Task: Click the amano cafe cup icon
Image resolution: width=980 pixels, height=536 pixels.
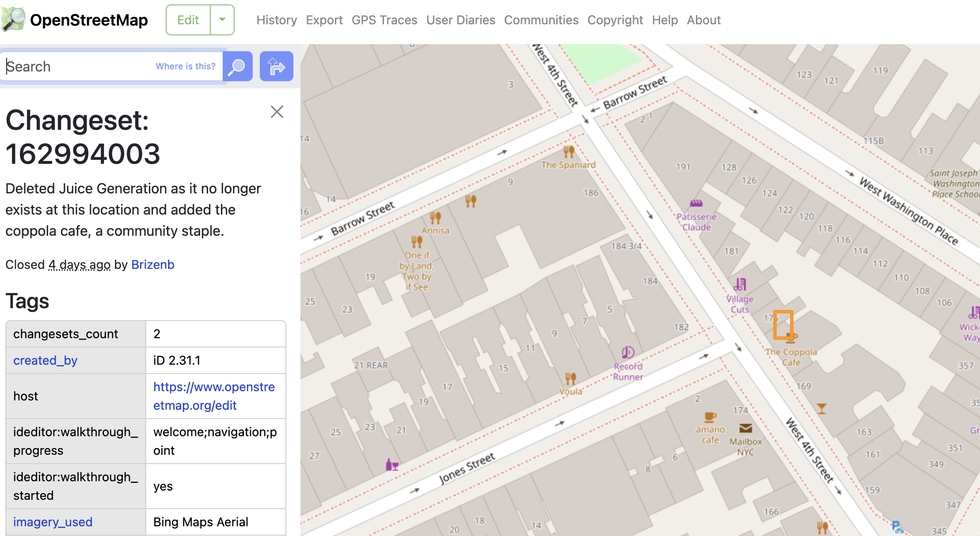Action: [x=710, y=417]
